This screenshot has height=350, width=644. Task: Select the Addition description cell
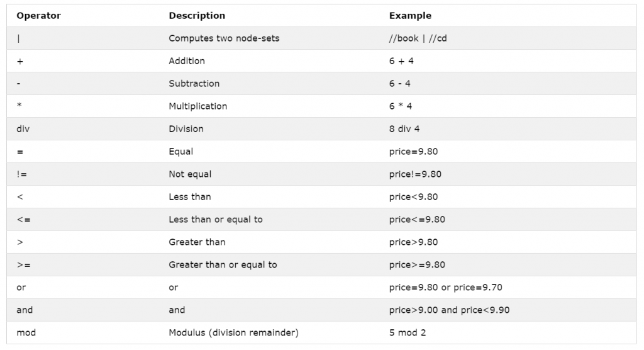click(186, 61)
